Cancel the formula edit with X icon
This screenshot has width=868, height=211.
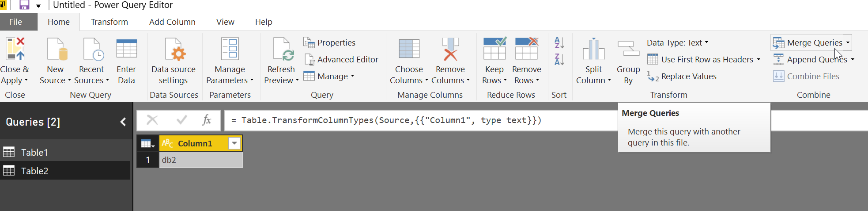pos(152,120)
